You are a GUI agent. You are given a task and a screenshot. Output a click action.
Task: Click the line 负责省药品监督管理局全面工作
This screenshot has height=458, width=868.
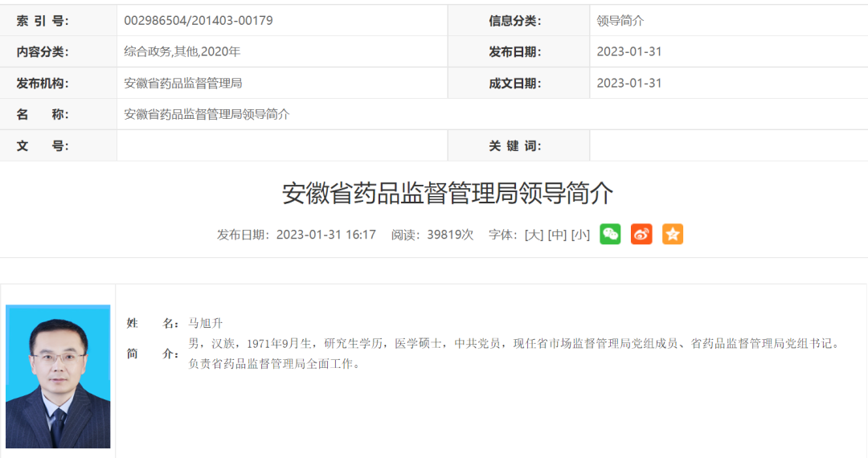pos(274,364)
